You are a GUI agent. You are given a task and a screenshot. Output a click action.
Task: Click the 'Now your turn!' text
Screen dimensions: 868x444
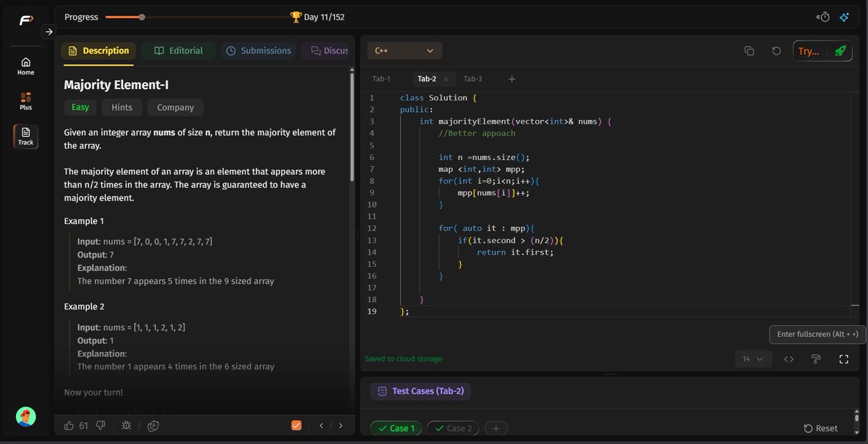point(93,392)
